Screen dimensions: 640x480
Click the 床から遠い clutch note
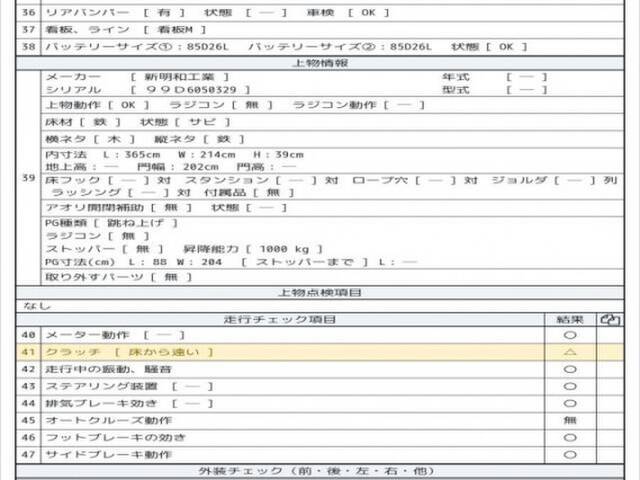pyautogui.click(x=164, y=352)
